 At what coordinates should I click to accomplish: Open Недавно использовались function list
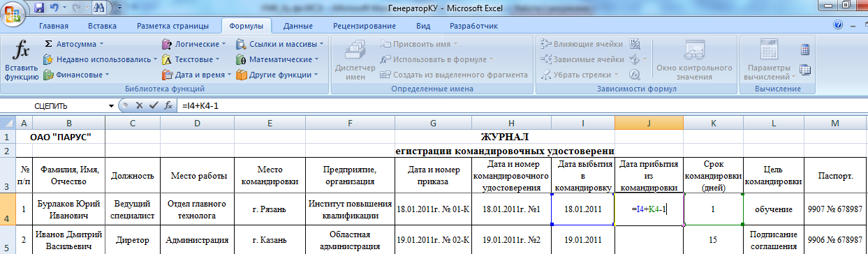101,59
